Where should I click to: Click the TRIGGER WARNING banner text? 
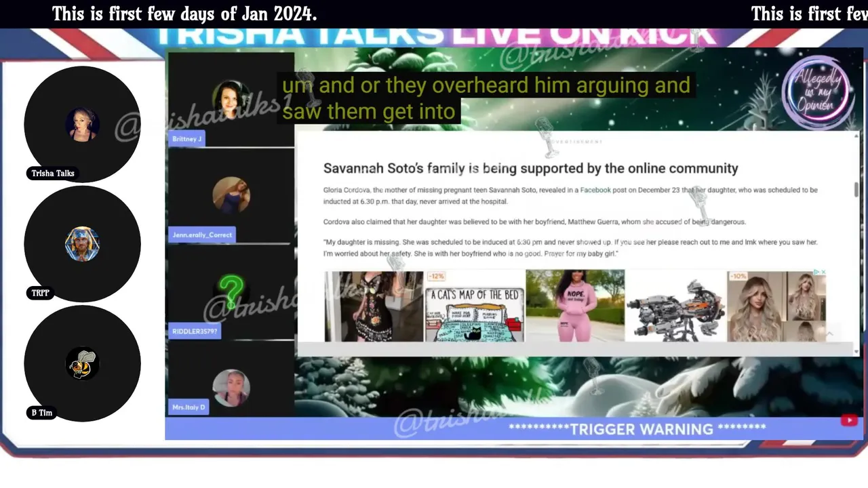(x=637, y=429)
